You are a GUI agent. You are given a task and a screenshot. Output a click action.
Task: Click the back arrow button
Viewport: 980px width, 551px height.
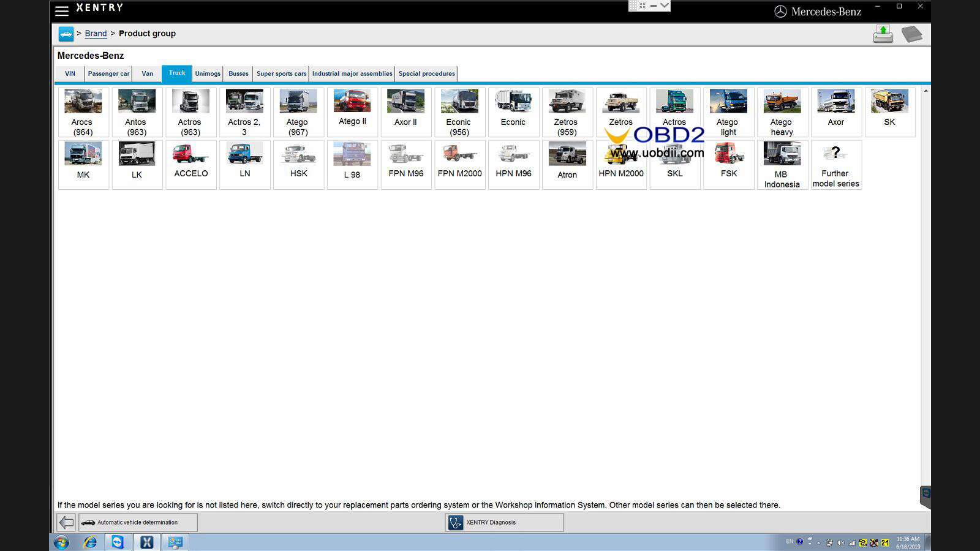[66, 522]
